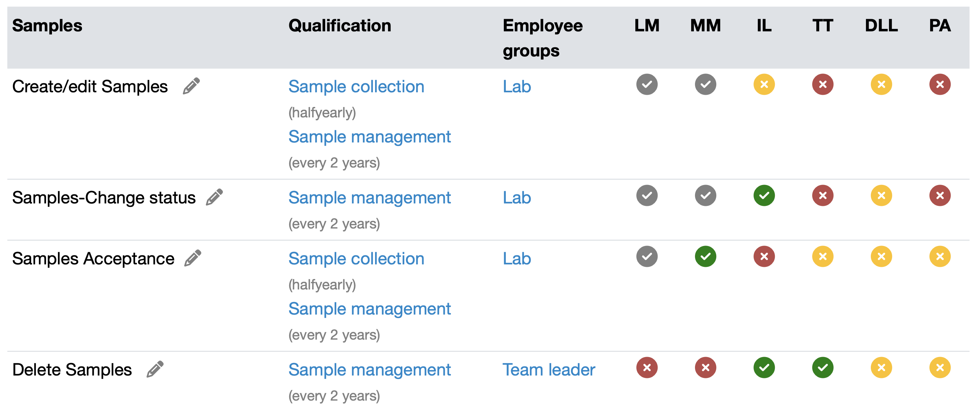Click green check for MM Samples Acceptance
The height and width of the screenshot is (410, 980).
[x=705, y=256]
